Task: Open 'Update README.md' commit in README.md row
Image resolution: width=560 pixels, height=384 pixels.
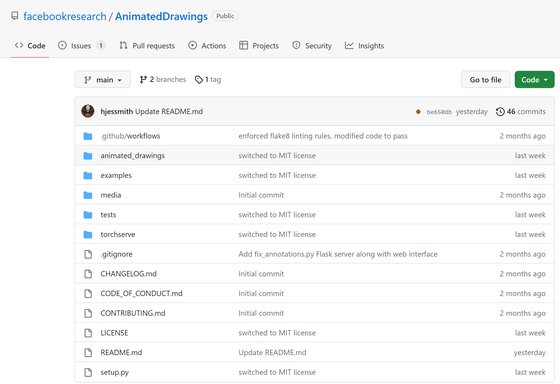Action: pyautogui.click(x=272, y=352)
